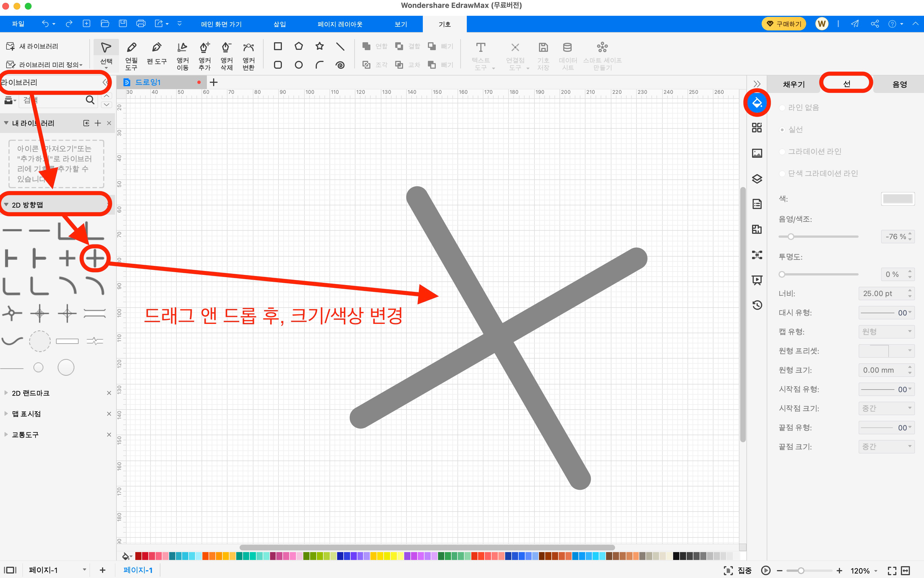Pick the straight line drawing tool
The image size is (924, 578).
(x=340, y=46)
